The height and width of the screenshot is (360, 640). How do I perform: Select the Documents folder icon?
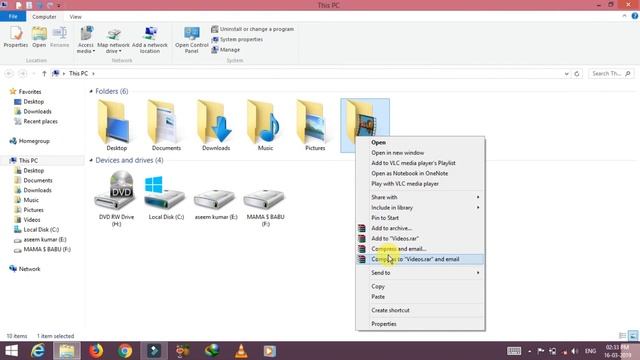pos(166,125)
